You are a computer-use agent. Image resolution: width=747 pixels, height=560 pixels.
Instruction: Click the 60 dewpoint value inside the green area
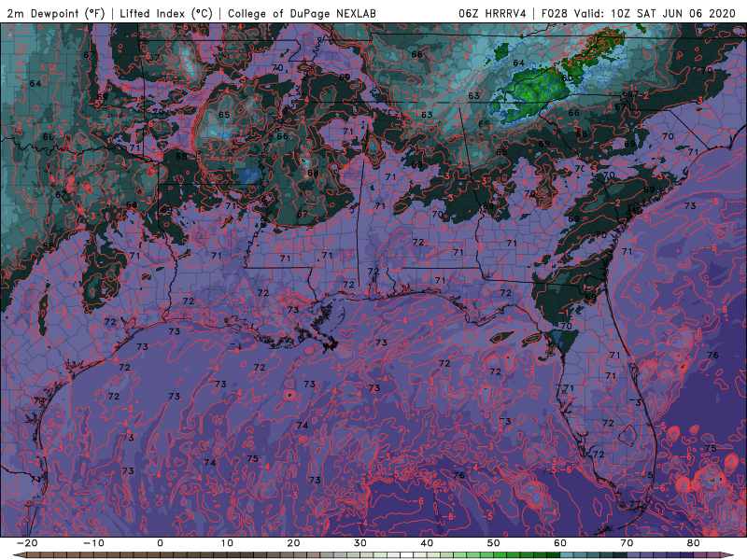(567, 78)
